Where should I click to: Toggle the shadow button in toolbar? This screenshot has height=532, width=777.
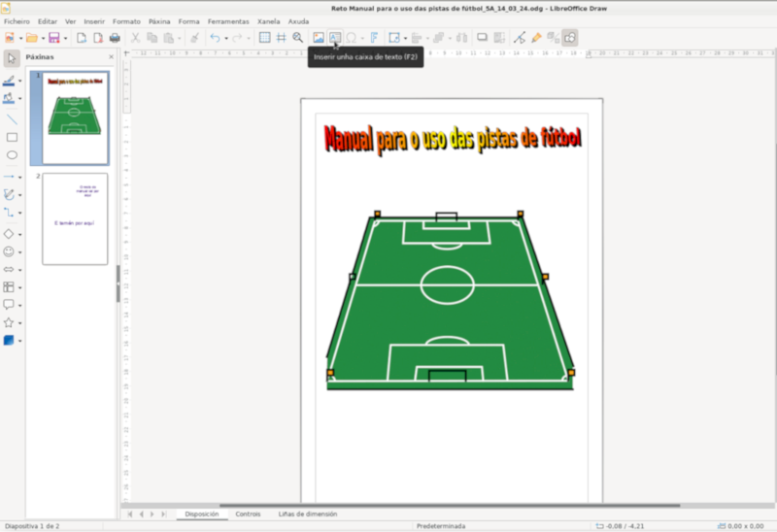point(481,38)
